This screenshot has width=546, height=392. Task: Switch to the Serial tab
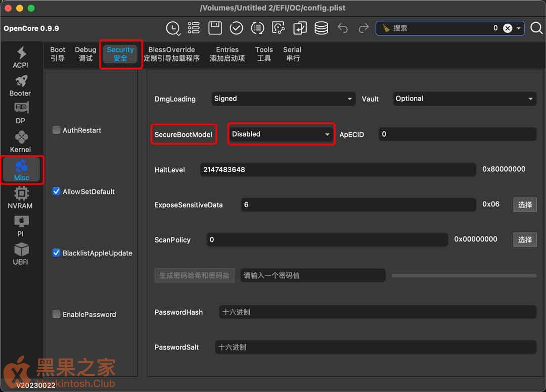coord(292,54)
